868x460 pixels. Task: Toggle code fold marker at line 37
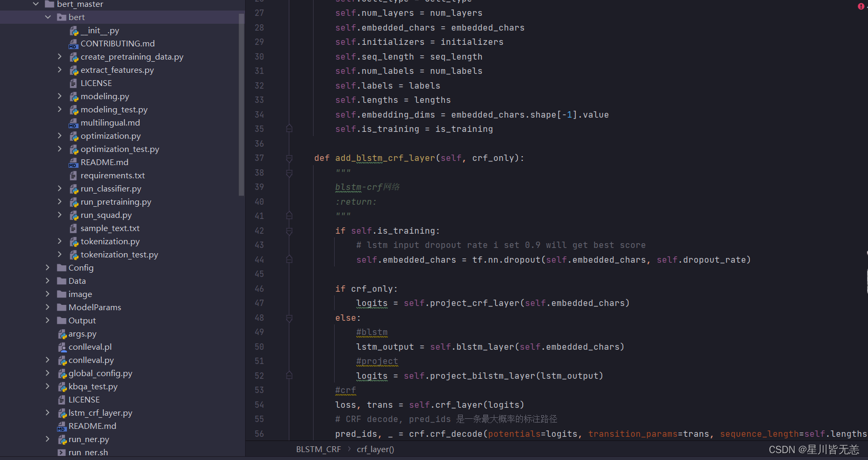(x=289, y=158)
